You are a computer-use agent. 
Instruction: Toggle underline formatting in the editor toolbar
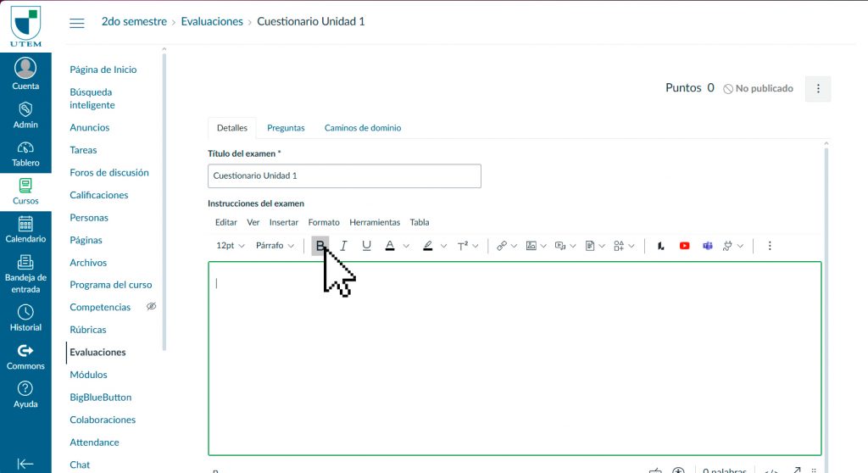[x=366, y=246]
